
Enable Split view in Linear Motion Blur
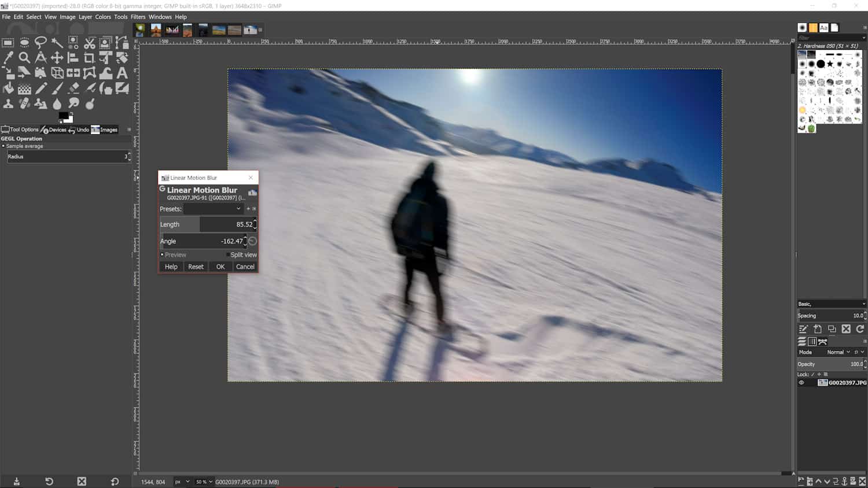tap(241, 254)
